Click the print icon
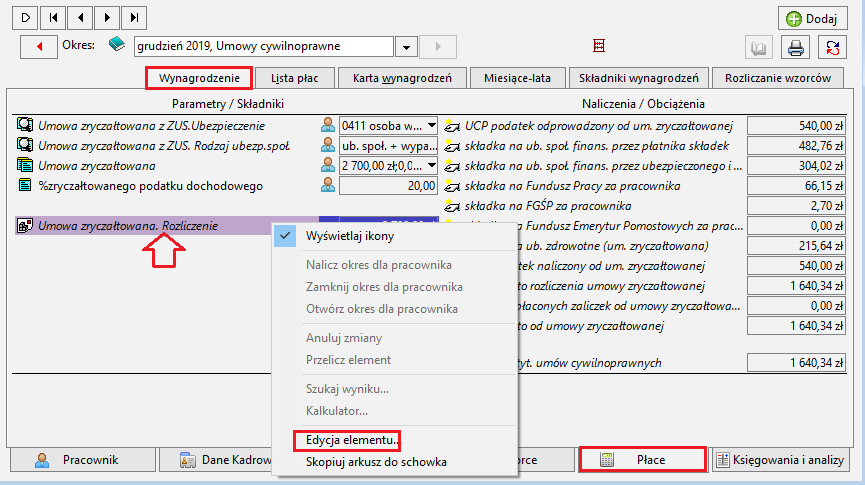865x485 pixels. (795, 47)
